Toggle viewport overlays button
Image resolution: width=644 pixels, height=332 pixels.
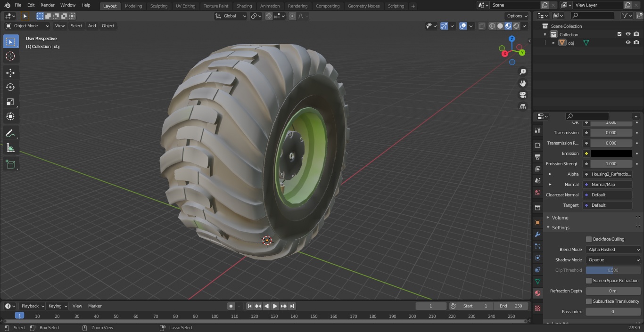[x=463, y=26]
